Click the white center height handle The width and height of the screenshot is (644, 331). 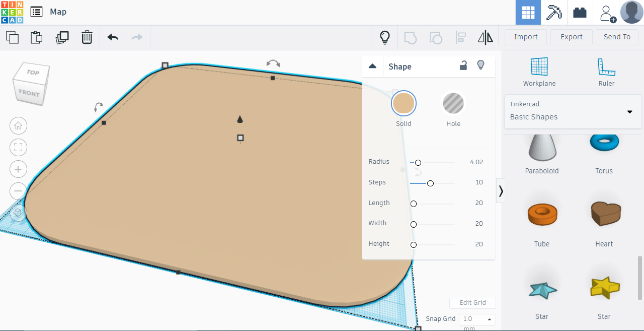tap(240, 138)
